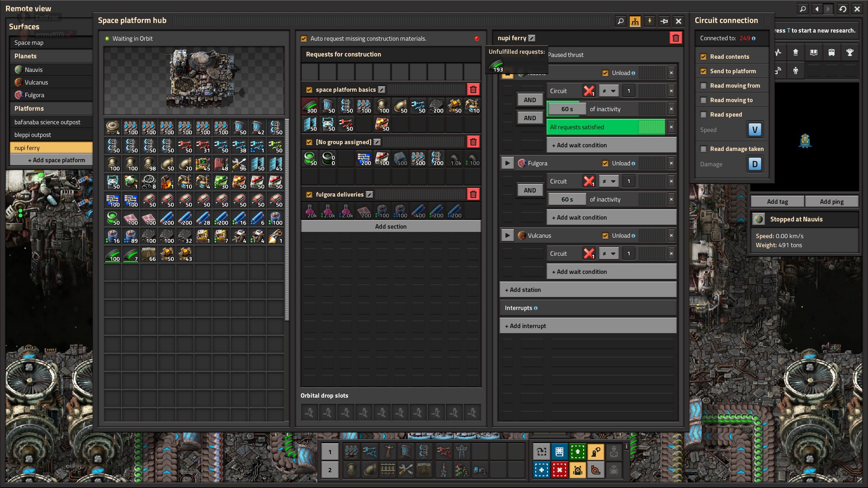Select space platform foundation request of 300
This screenshot has height=488, width=868.
pos(310,106)
